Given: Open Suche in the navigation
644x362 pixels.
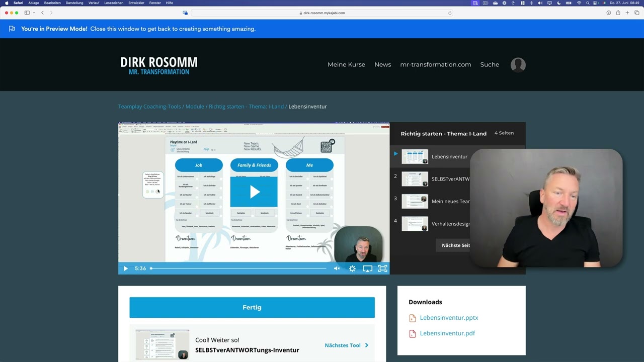Looking at the screenshot, I should (490, 64).
